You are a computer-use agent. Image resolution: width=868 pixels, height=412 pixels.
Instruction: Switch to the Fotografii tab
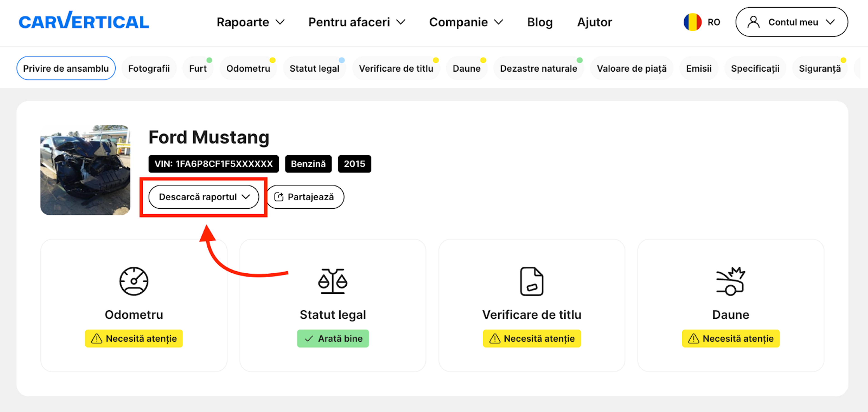pos(149,68)
